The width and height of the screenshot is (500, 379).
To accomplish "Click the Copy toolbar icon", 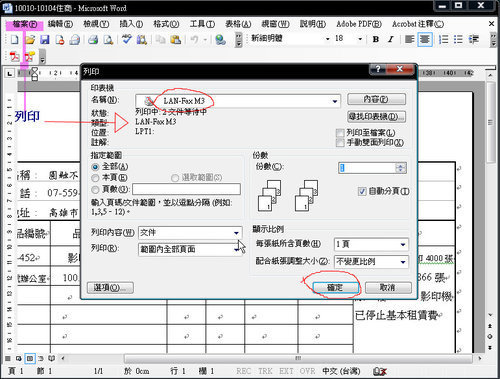I will tap(161, 40).
